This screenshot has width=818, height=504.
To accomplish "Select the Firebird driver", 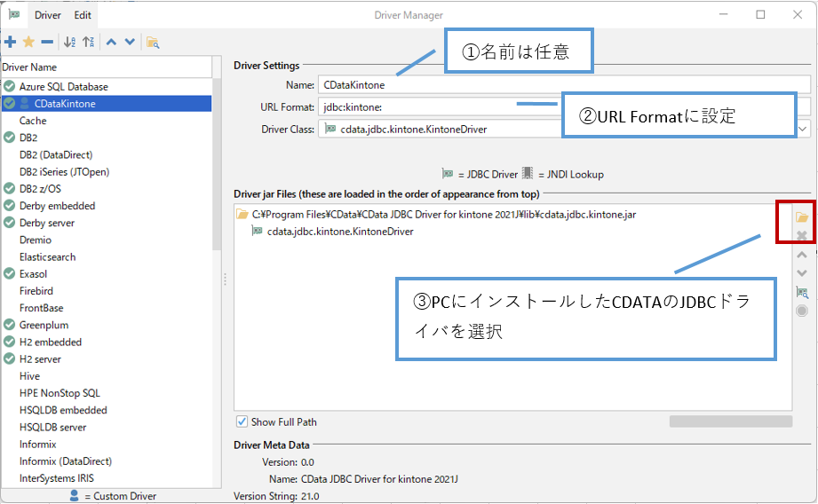I will point(36,291).
